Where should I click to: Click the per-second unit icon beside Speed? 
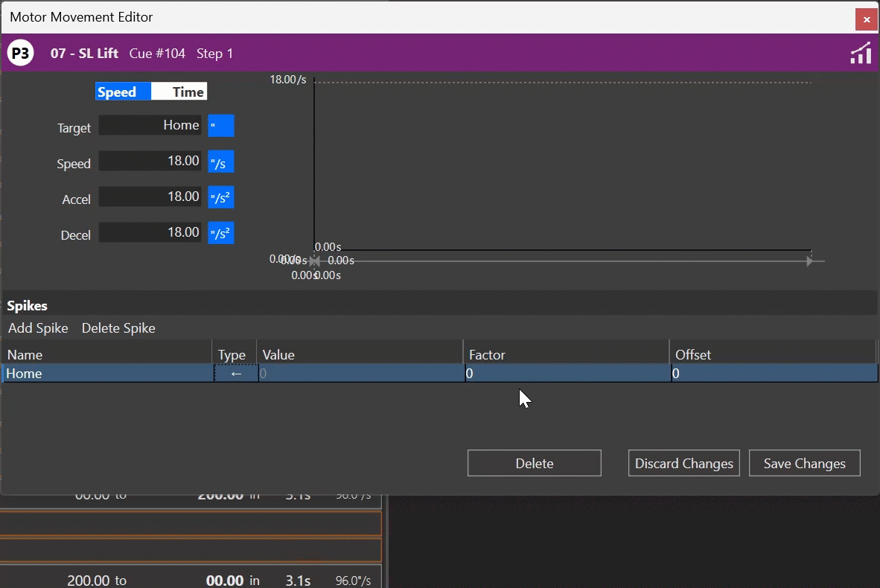[x=220, y=162]
